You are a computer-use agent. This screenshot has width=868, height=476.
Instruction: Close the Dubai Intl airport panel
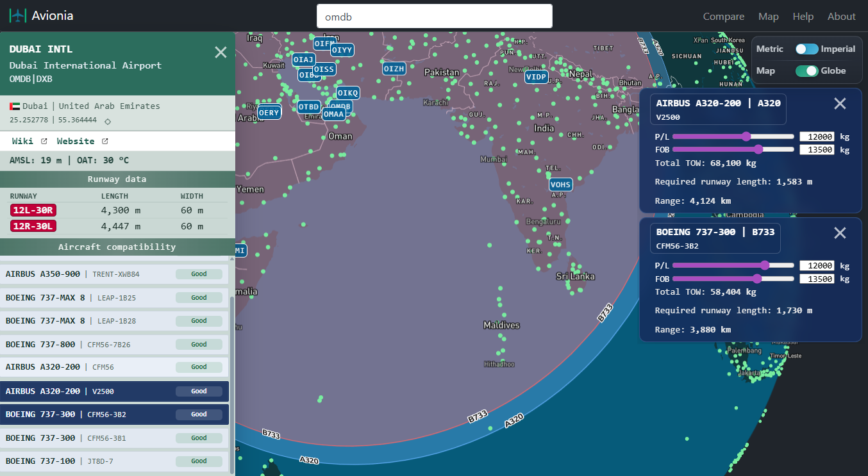[221, 53]
